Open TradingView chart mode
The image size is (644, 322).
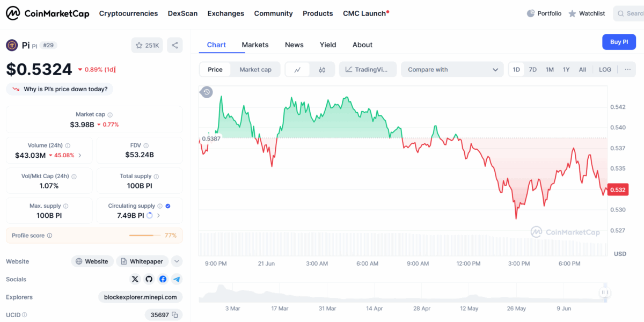[x=368, y=69]
